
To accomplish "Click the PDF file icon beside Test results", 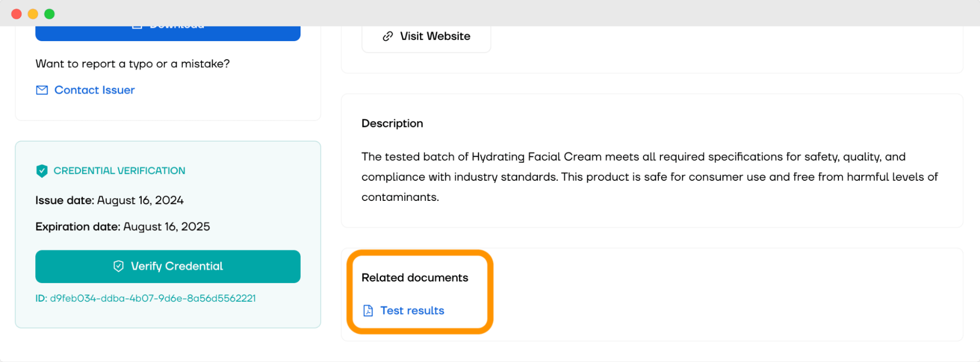I will coord(368,311).
